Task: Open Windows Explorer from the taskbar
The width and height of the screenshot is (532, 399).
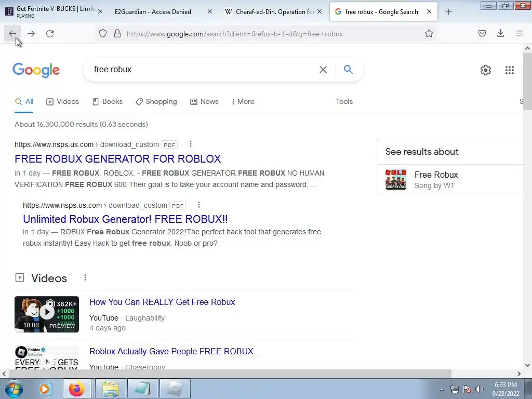Action: [x=111, y=389]
